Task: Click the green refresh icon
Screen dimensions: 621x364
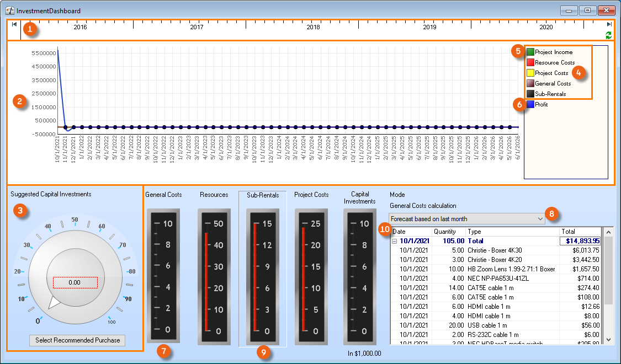Action: (608, 35)
